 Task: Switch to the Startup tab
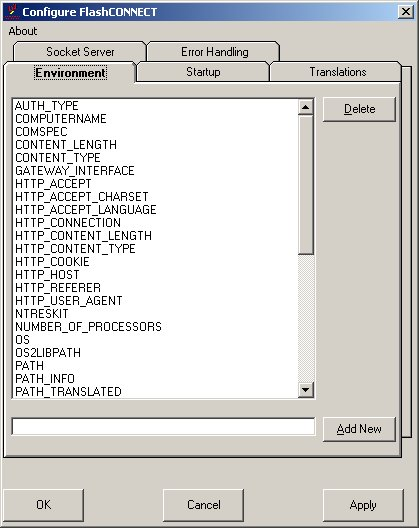point(203,72)
